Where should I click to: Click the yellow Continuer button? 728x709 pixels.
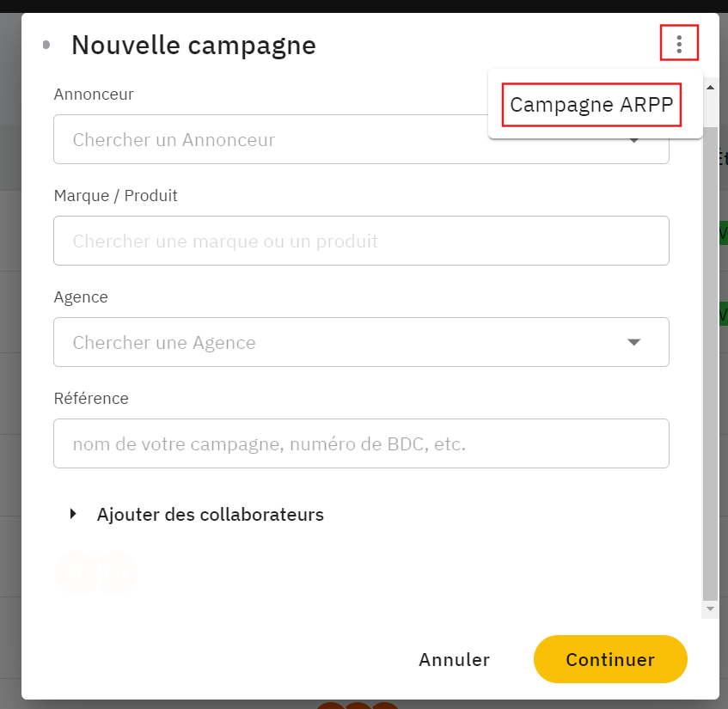[x=610, y=660]
